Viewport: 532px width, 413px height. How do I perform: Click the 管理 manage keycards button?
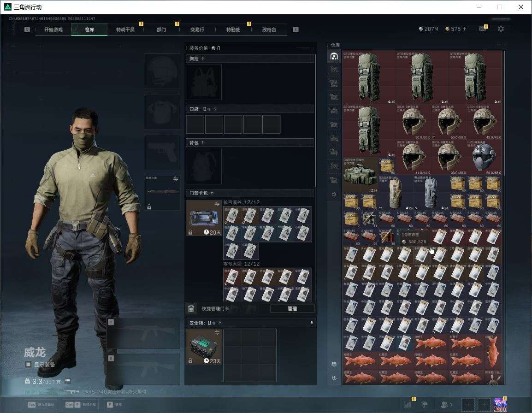292,308
